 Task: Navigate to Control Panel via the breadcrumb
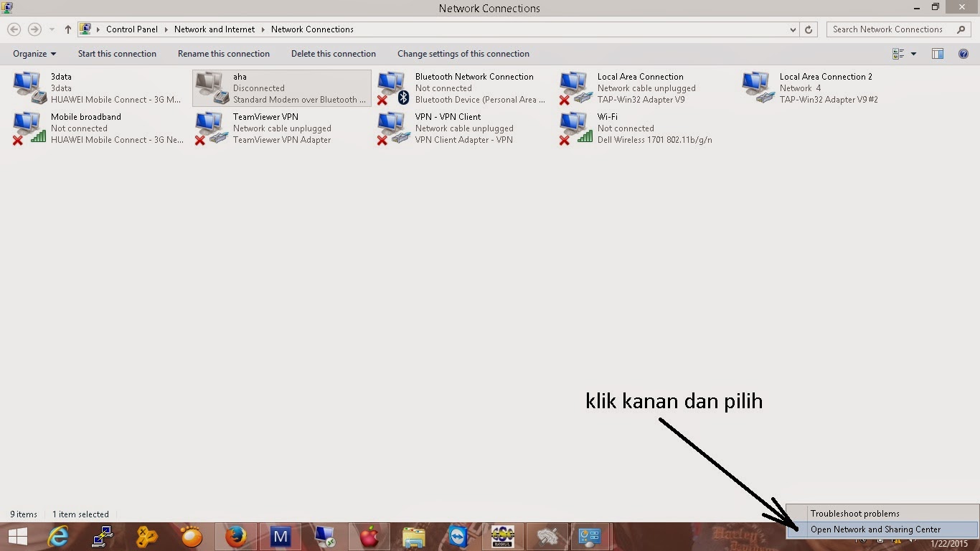(x=132, y=29)
